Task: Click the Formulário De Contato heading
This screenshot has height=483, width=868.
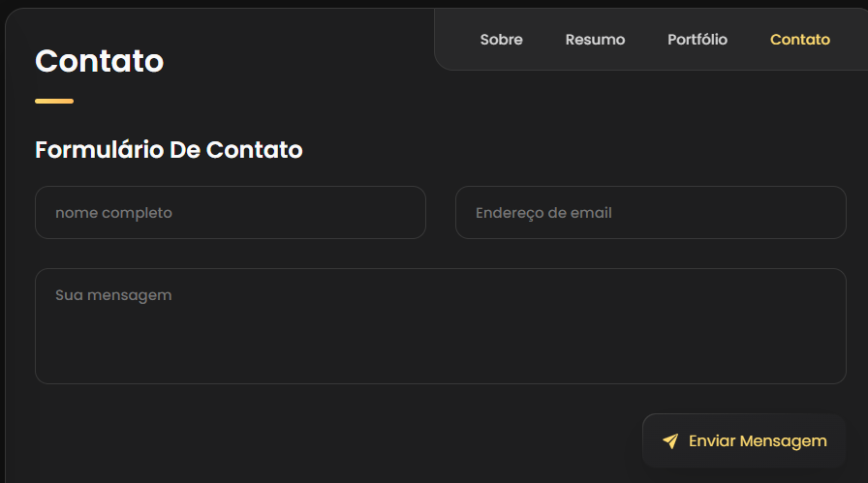Action: point(169,150)
